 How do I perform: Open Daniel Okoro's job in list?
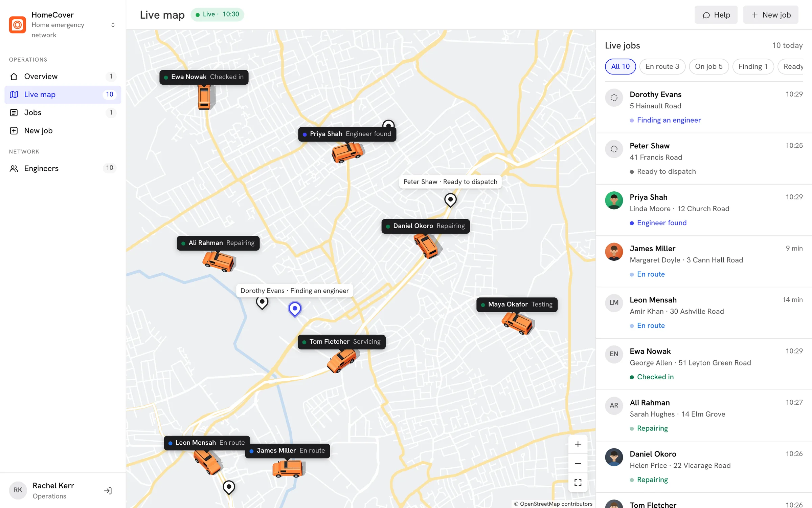[704, 467]
